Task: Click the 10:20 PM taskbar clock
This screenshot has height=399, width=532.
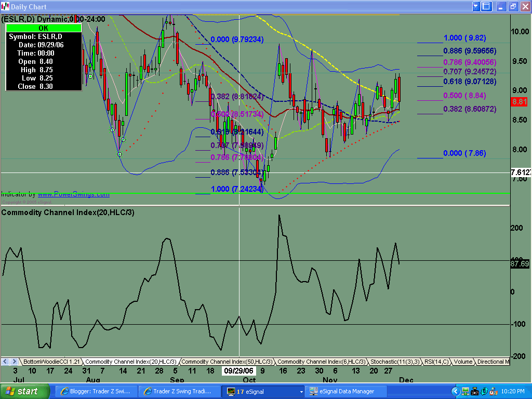Action: [x=513, y=392]
